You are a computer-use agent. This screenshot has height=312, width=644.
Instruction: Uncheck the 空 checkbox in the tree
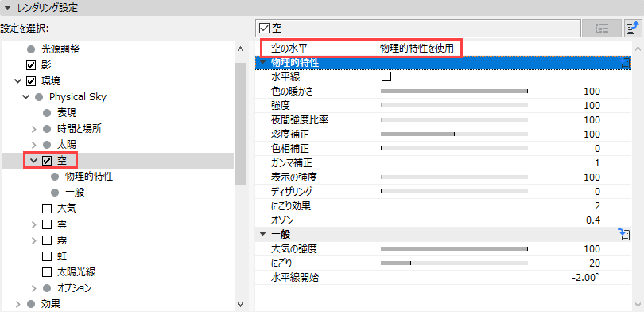pos(47,161)
